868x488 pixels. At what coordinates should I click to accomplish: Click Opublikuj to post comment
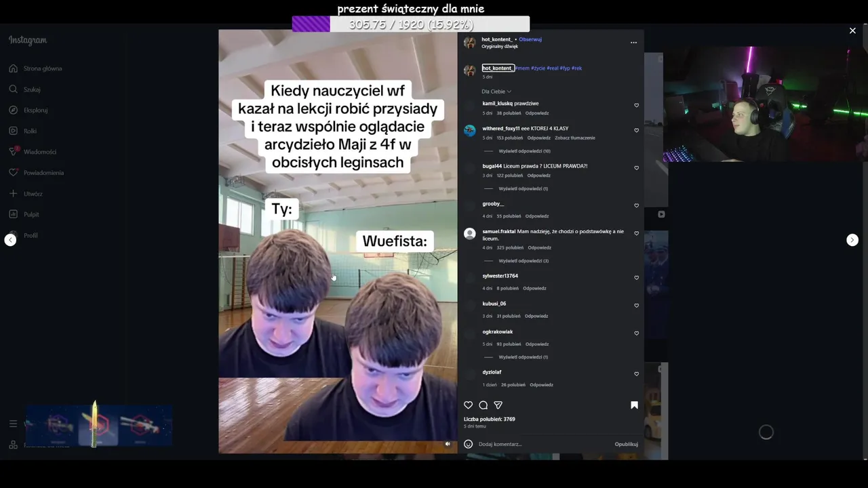626,445
